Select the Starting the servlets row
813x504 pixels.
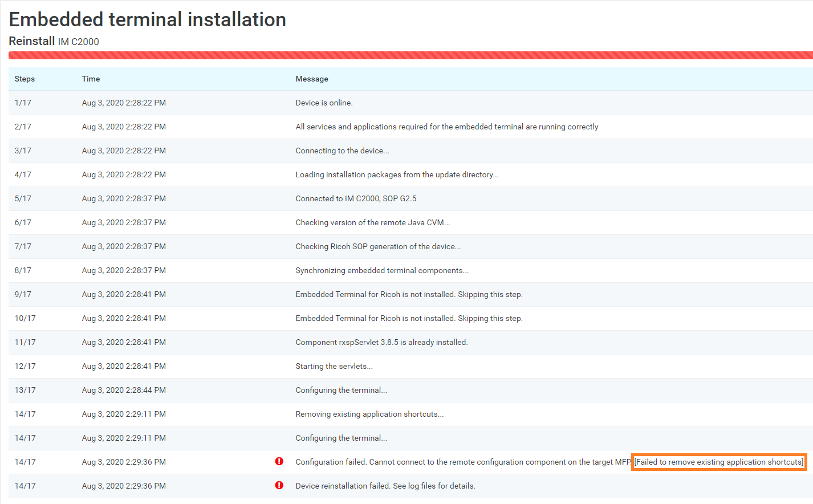tap(334, 366)
